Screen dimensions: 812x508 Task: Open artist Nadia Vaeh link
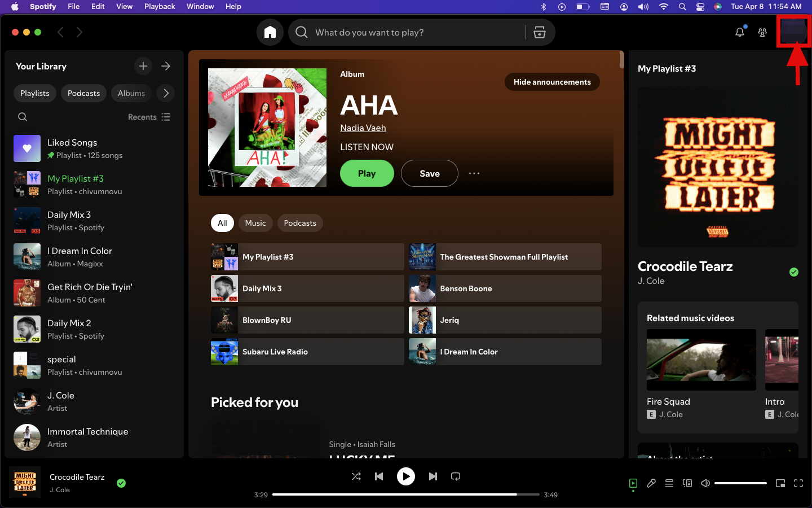(x=363, y=128)
